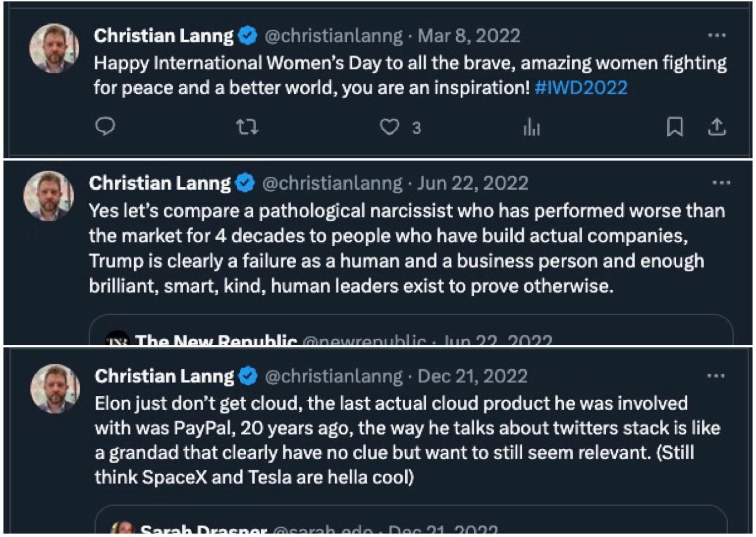This screenshot has height=537, width=756.
Task: Open profile photo on the Dec 21 tweet
Action: click(x=55, y=388)
